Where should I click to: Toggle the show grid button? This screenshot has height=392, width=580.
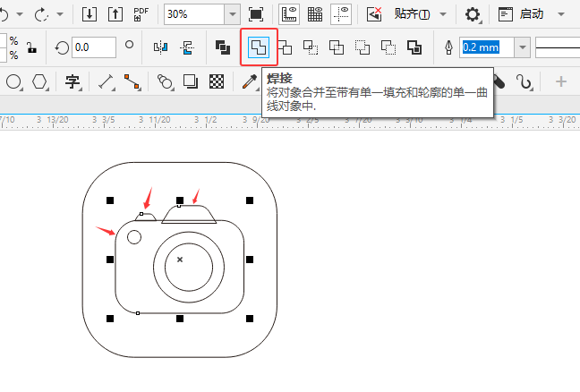click(315, 14)
